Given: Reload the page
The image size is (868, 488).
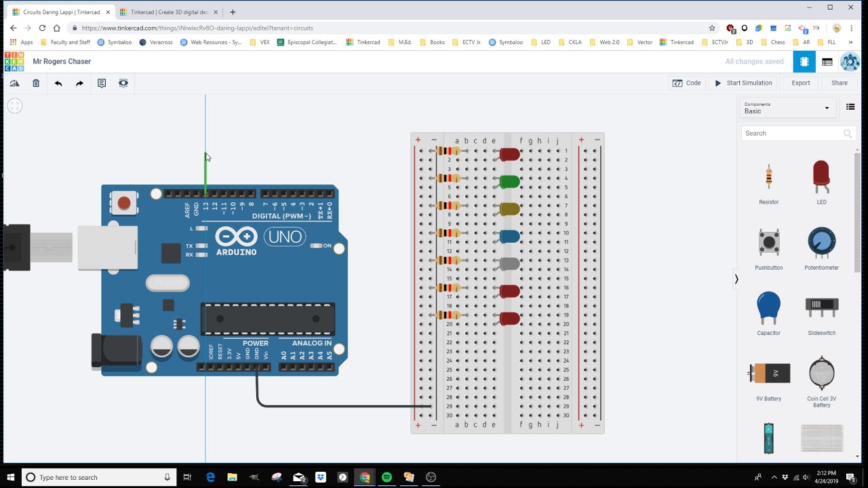Looking at the screenshot, I should tap(42, 28).
